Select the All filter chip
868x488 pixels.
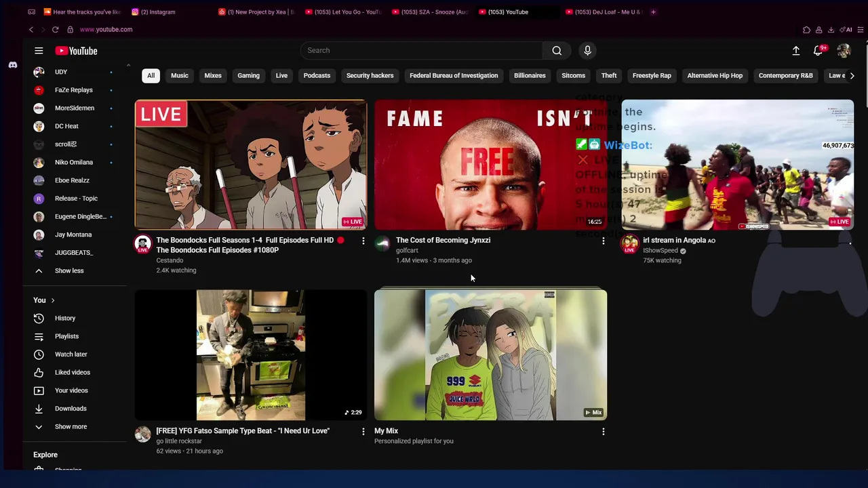[x=151, y=76]
